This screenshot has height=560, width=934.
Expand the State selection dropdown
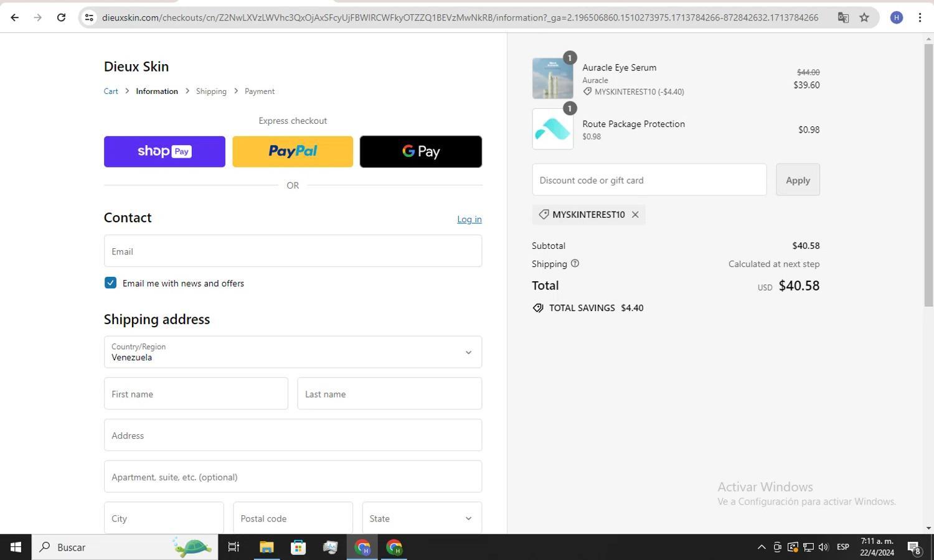click(x=421, y=518)
